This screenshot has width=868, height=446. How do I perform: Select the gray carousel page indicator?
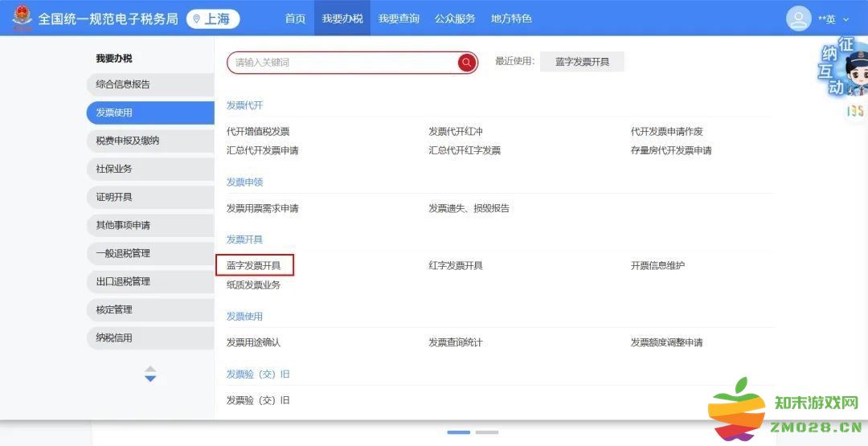[487, 432]
